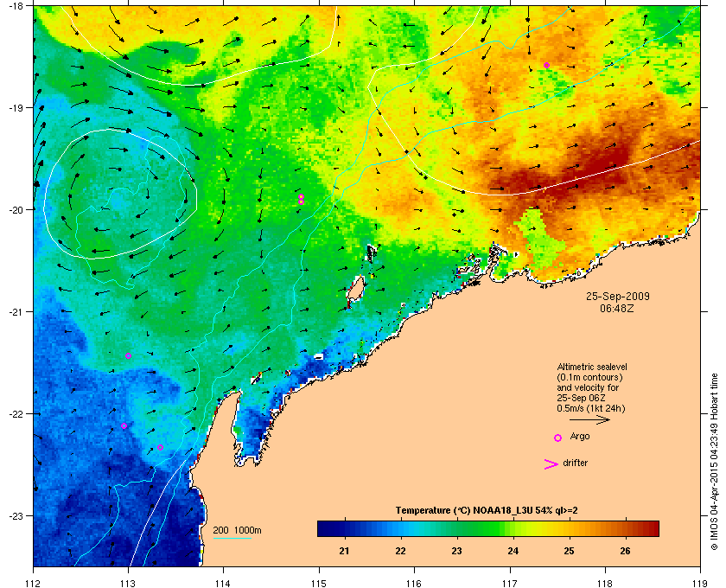726x588 pixels.
Task: Click the colorbar tick label "21"
Action: 344,551
